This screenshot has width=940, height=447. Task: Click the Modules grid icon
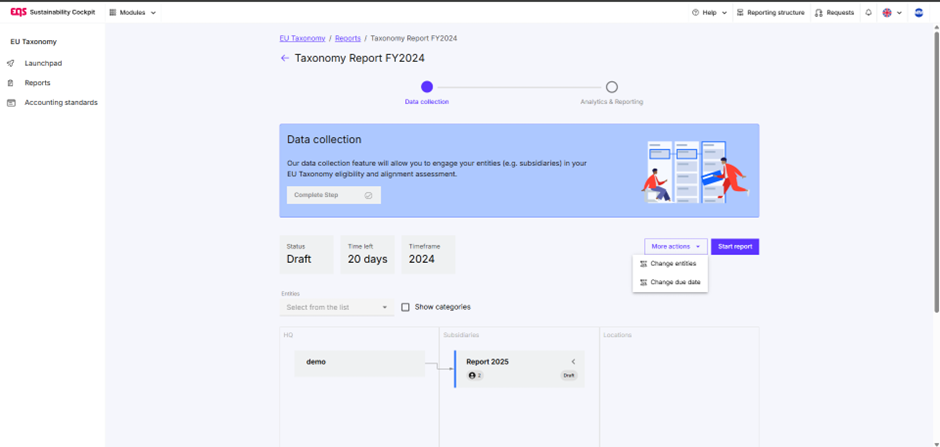pyautogui.click(x=113, y=12)
